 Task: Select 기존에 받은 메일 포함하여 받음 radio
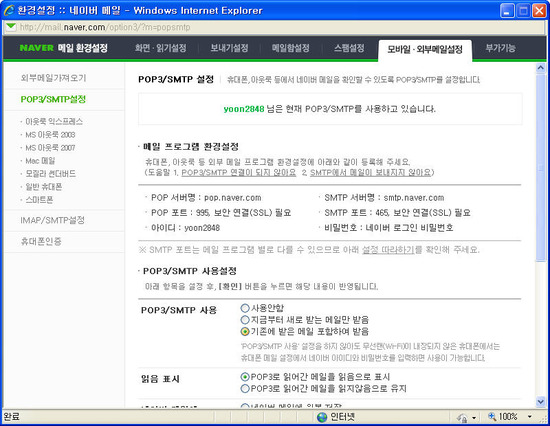coord(245,331)
